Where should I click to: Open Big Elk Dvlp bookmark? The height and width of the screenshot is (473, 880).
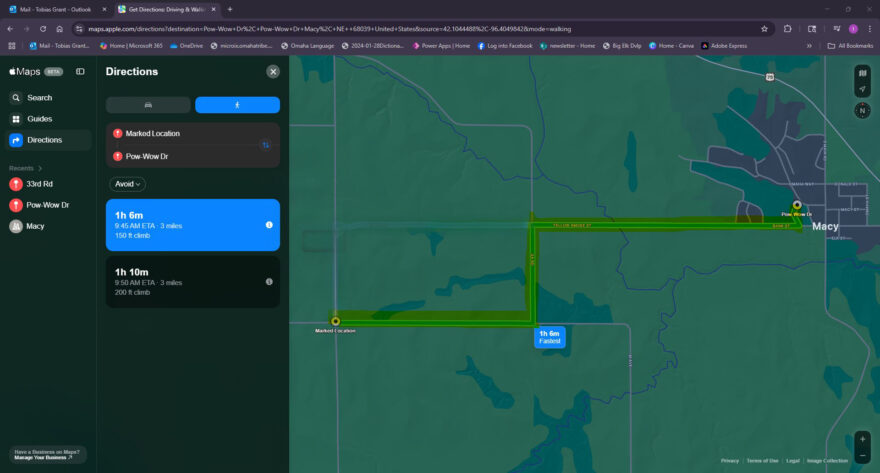point(622,46)
